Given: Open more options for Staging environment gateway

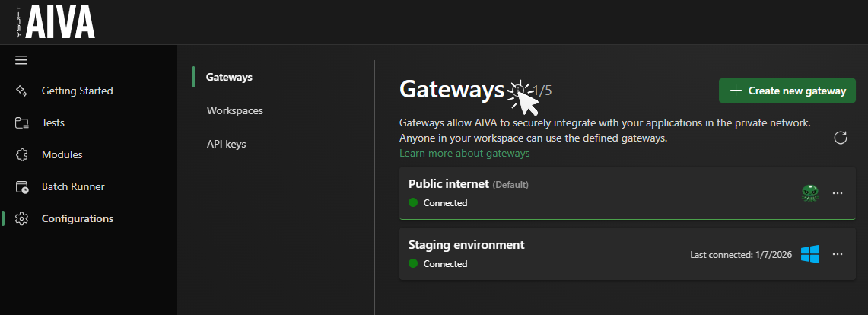Looking at the screenshot, I should [x=838, y=254].
